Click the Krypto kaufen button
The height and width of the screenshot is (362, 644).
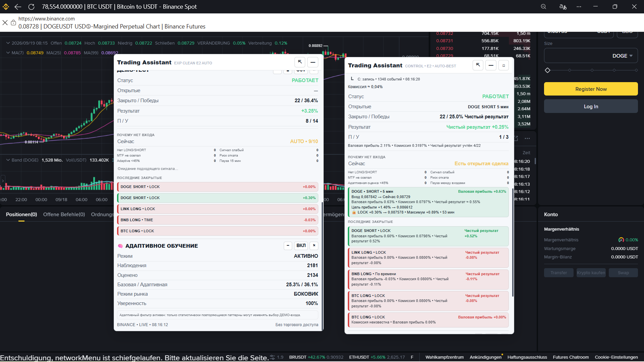pos(591,273)
